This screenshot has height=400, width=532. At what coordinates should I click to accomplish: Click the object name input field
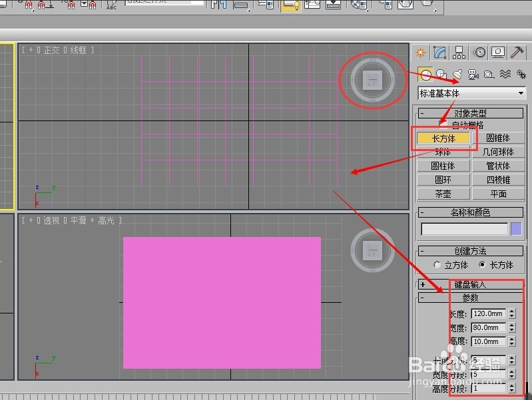point(465,229)
